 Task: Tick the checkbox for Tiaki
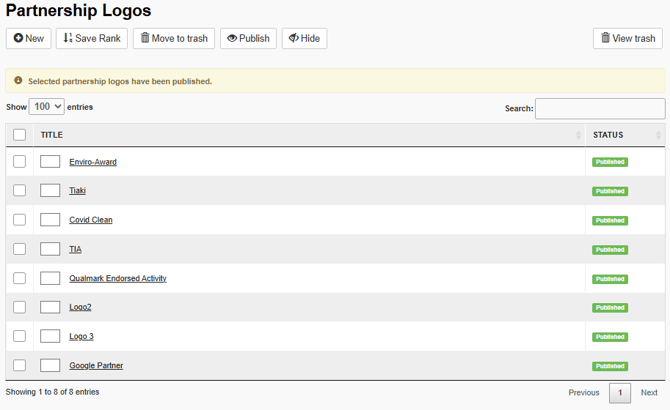click(19, 190)
